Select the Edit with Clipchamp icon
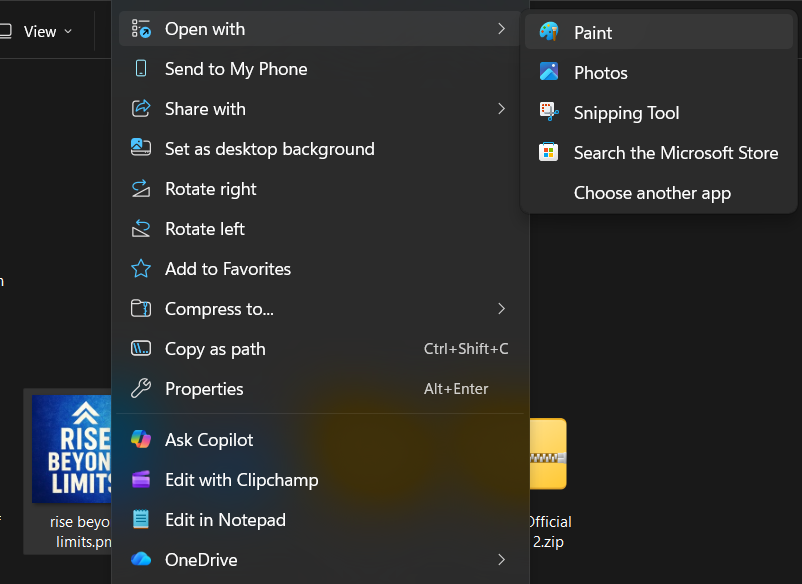The width and height of the screenshot is (802, 584). (x=143, y=479)
